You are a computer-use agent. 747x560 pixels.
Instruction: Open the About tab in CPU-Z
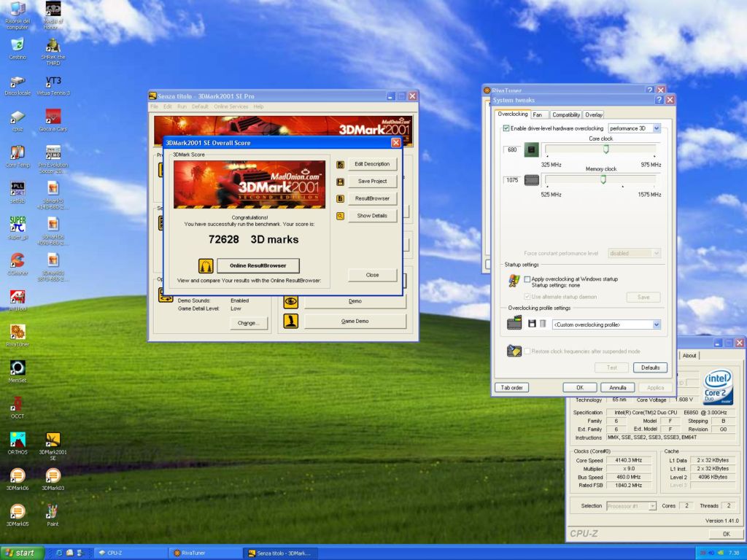click(x=689, y=356)
